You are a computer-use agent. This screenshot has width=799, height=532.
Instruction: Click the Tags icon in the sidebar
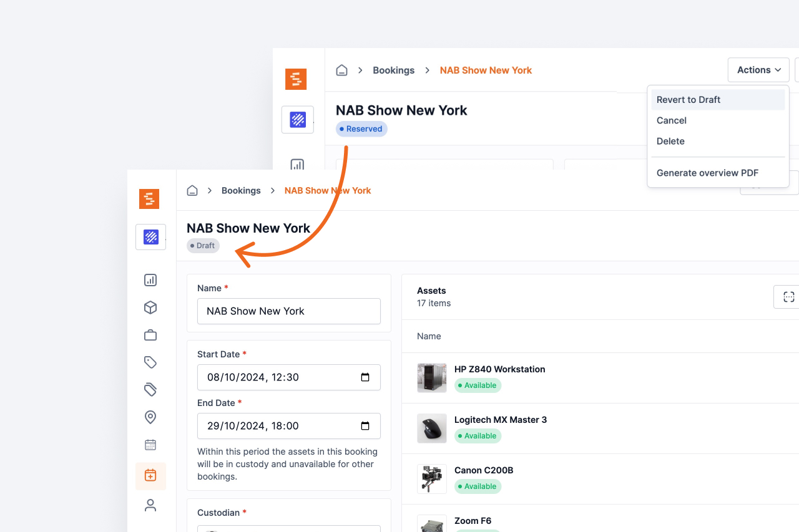[150, 362]
